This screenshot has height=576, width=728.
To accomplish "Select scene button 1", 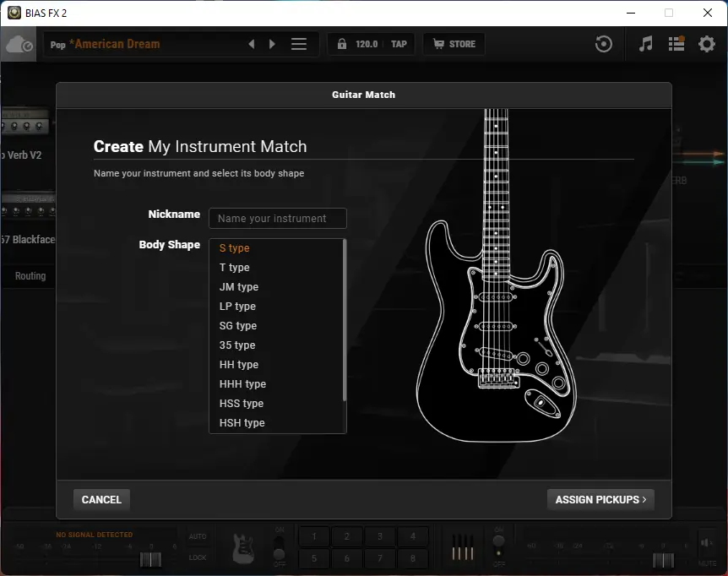I will tap(314, 536).
